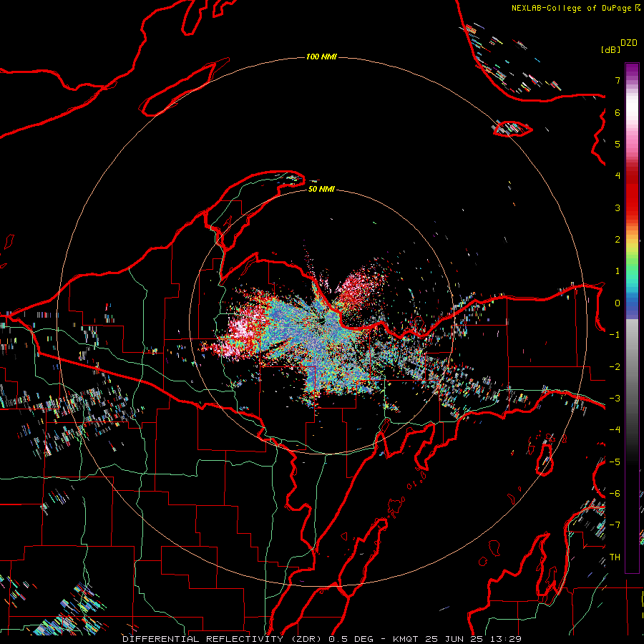Click the NEXLAB-College of DuPage label
Viewport: 644px width, 644px height.
572,8
